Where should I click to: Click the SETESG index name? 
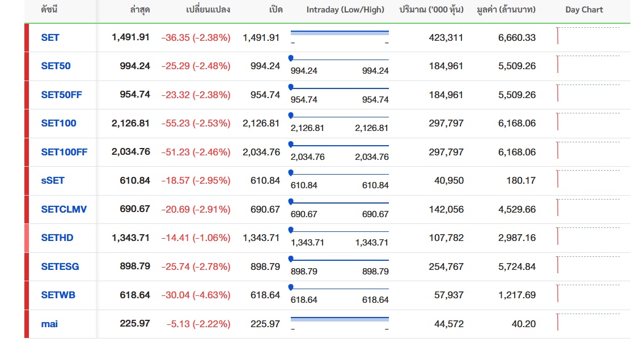pyautogui.click(x=60, y=266)
